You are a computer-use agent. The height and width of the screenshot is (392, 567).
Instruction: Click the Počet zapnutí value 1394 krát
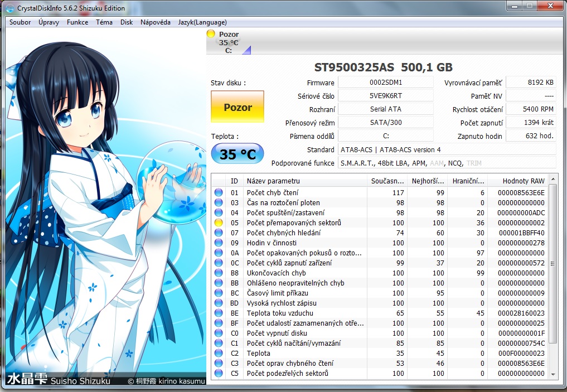point(531,123)
